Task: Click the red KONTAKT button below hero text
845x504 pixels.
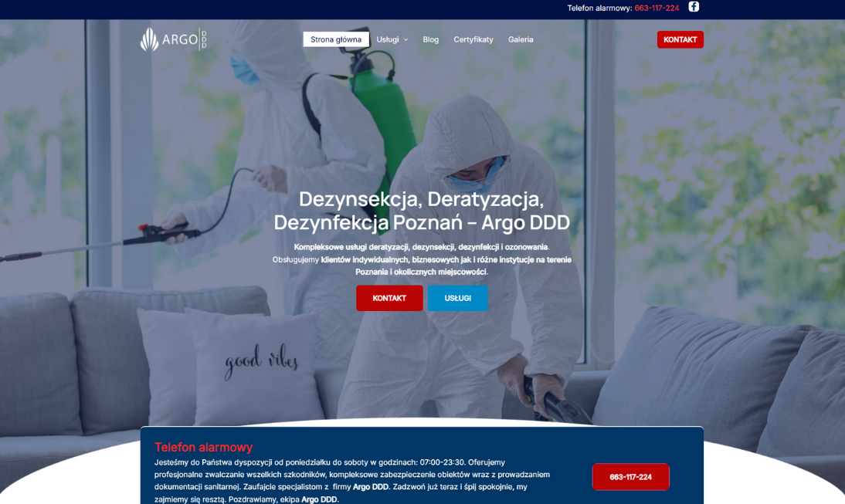Action: (389, 298)
